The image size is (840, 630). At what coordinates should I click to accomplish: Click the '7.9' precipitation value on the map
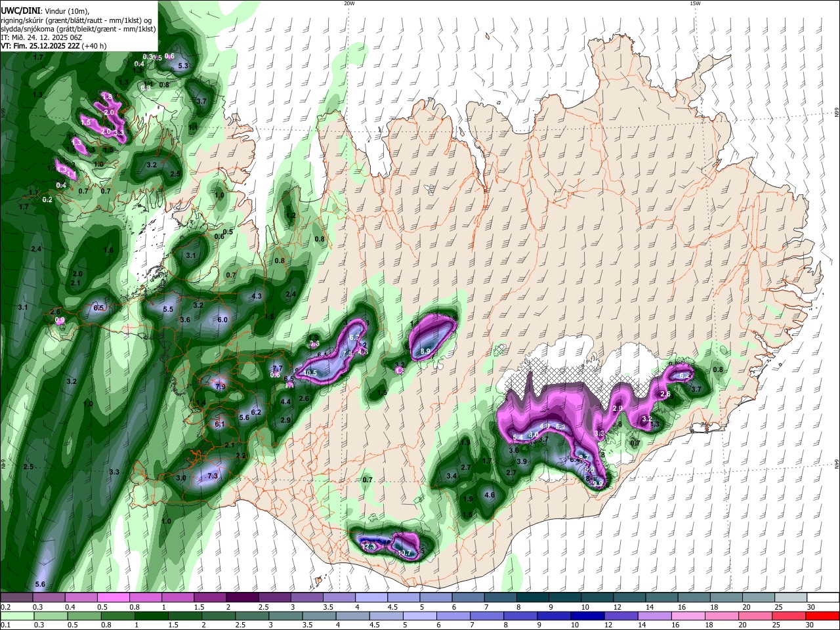point(220,387)
